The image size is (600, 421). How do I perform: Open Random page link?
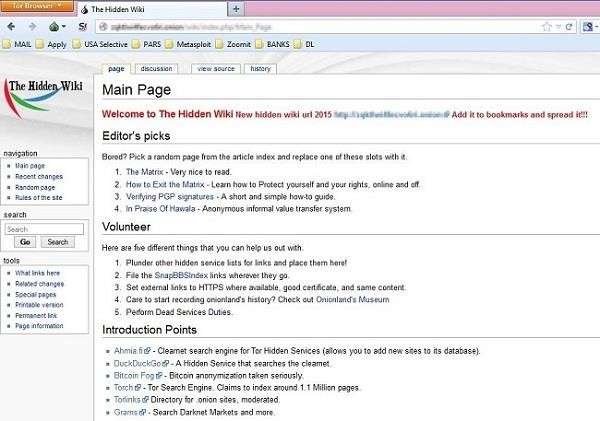click(x=35, y=187)
